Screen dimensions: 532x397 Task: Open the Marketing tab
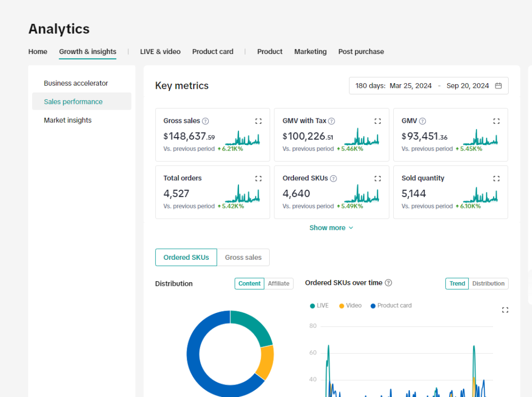[x=311, y=51]
